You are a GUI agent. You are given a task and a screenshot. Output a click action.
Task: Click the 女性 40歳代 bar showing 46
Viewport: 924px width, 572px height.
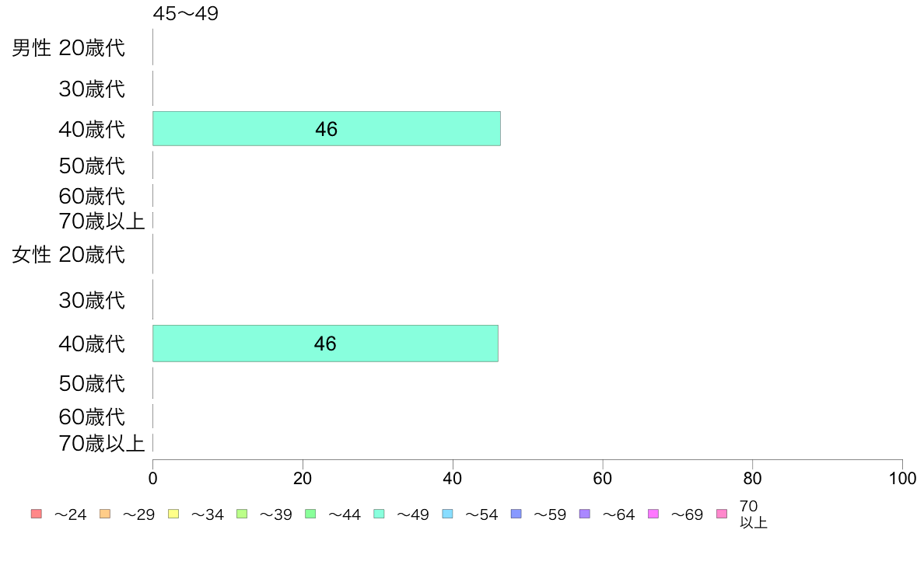(325, 344)
